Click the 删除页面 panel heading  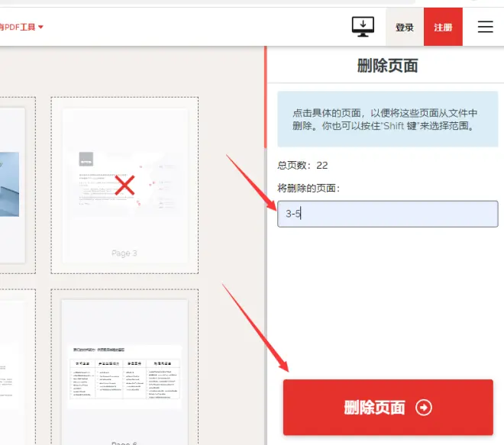(387, 66)
